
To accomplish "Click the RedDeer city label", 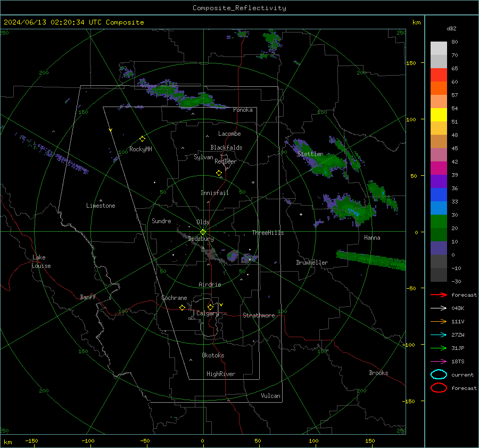I will tap(226, 161).
